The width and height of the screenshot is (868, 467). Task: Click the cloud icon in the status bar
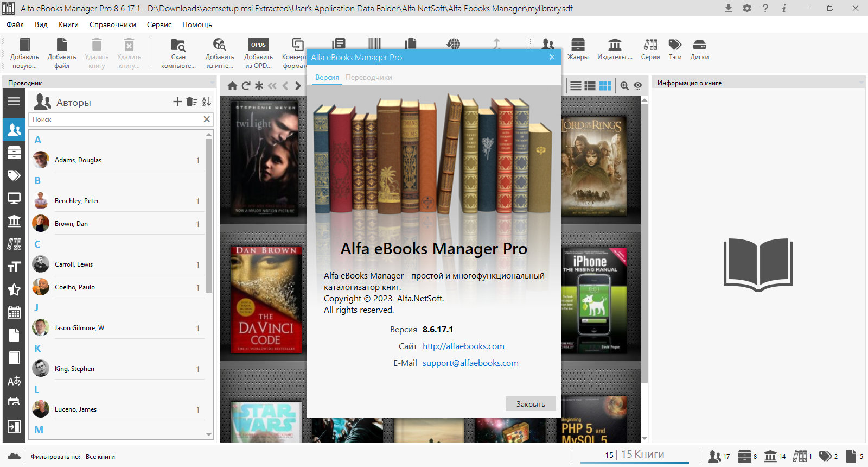[14, 456]
